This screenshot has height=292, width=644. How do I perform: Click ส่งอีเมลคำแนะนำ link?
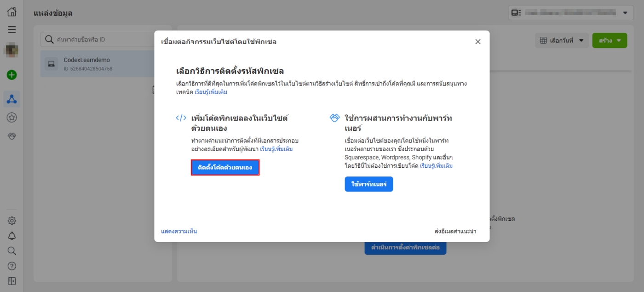(x=455, y=231)
